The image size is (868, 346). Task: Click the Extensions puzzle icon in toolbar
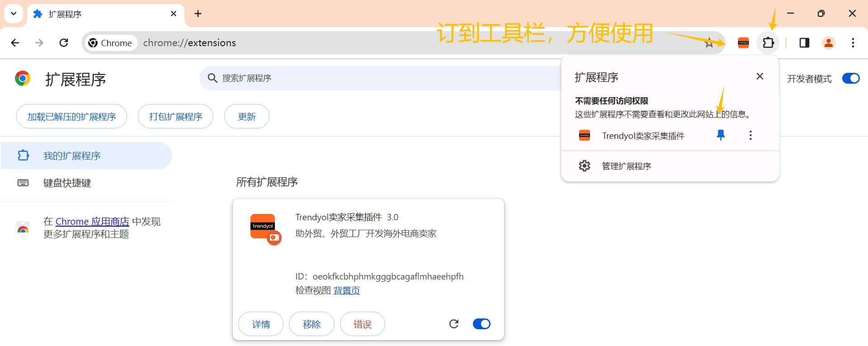(768, 43)
